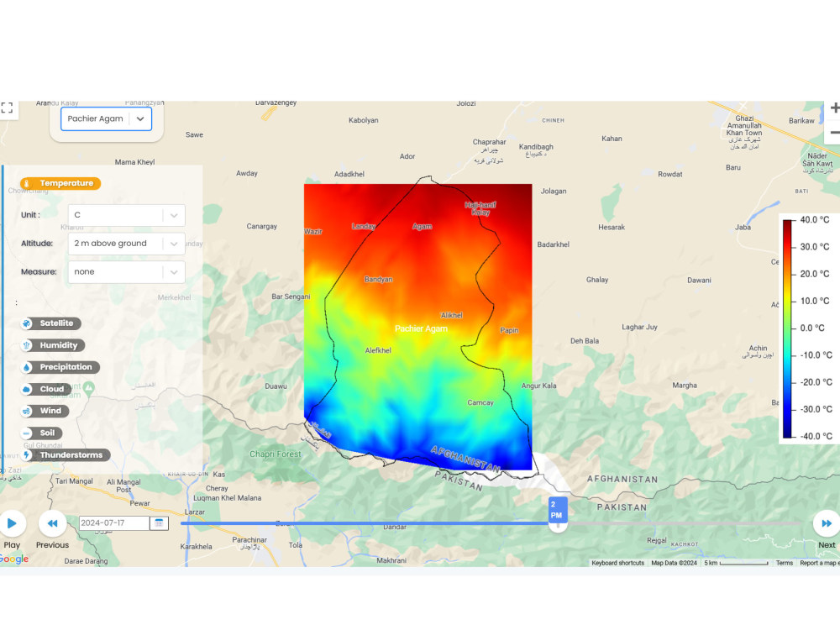
Task: Open the Measure dropdown set to none
Action: point(126,271)
